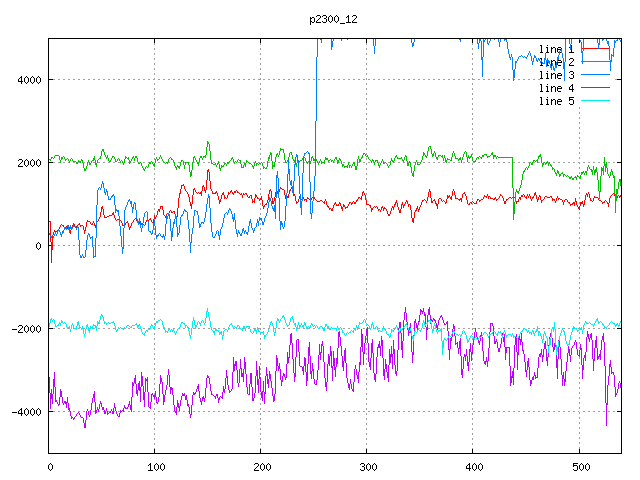Select the 2000 y-axis tick label
This screenshot has width=640, height=480.
(28, 163)
